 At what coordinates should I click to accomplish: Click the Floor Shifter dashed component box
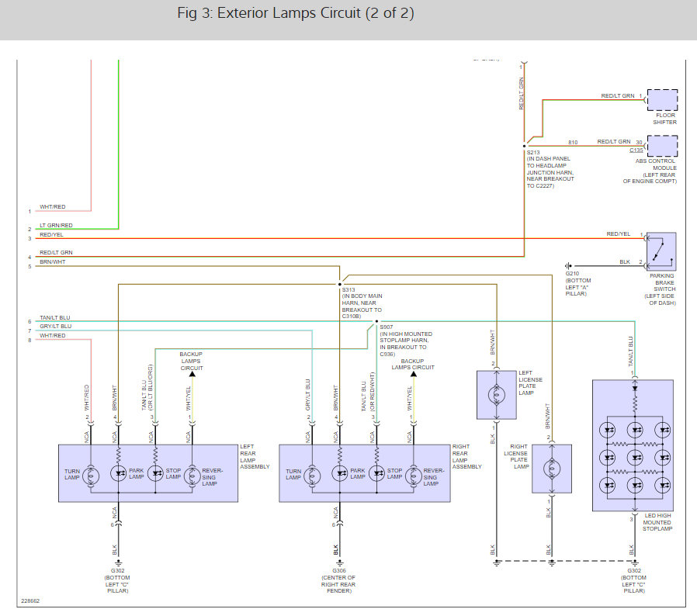(x=662, y=100)
